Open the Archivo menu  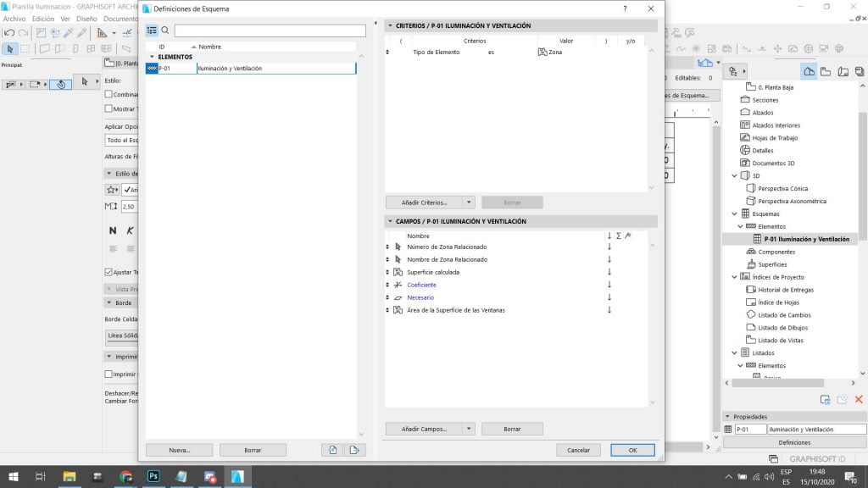point(14,19)
